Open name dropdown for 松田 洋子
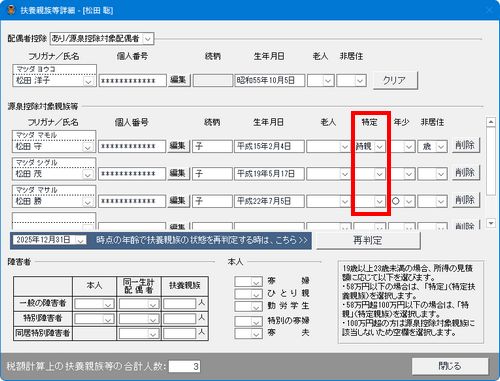 [x=88, y=81]
